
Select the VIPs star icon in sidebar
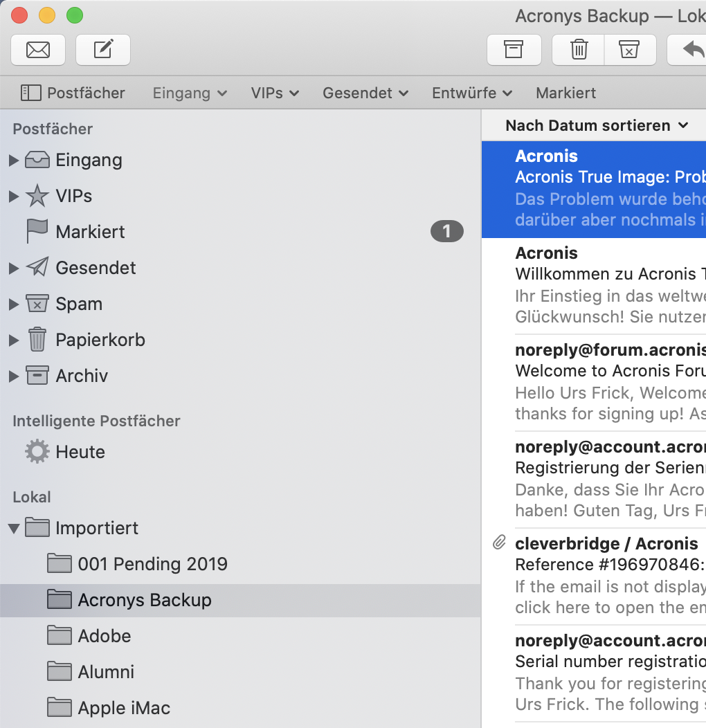coord(37,195)
